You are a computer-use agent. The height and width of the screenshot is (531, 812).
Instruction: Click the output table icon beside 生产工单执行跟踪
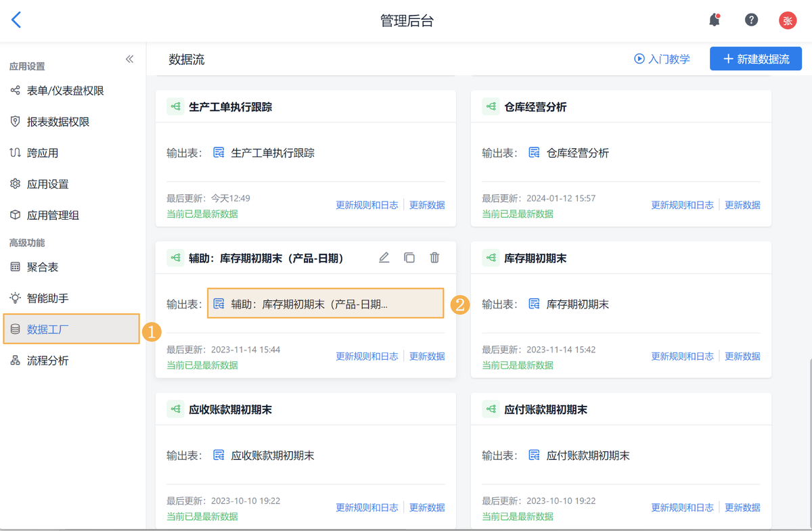[218, 152]
